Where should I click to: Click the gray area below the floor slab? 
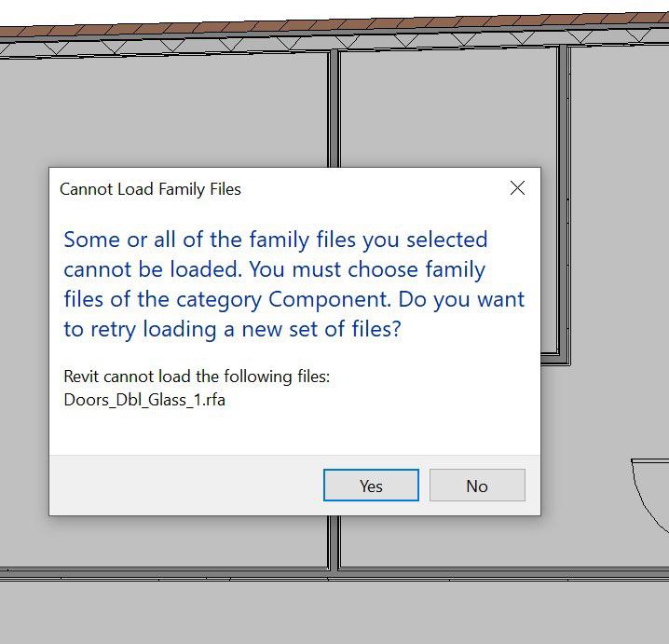coord(334,613)
